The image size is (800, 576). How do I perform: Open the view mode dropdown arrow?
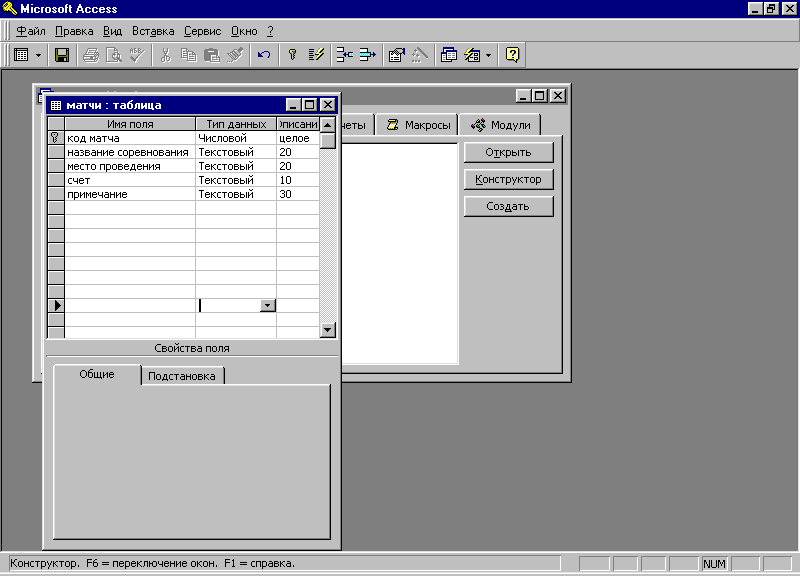pos(38,55)
